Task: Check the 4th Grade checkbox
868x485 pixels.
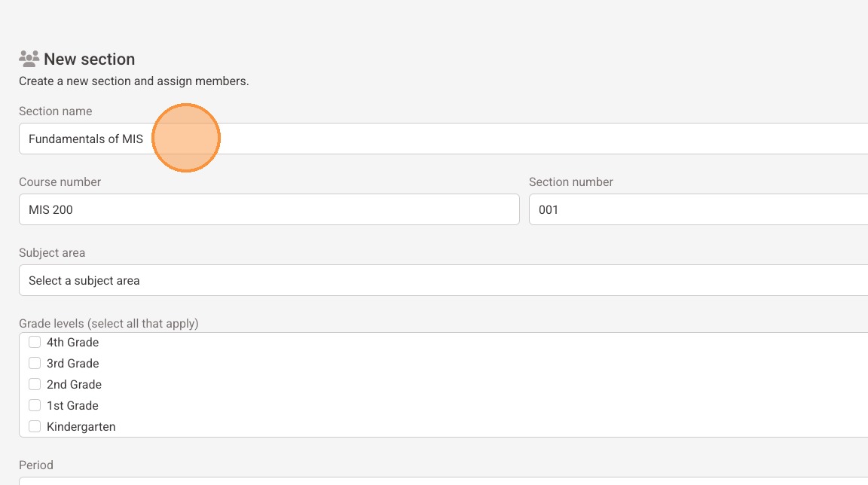Action: pos(35,342)
